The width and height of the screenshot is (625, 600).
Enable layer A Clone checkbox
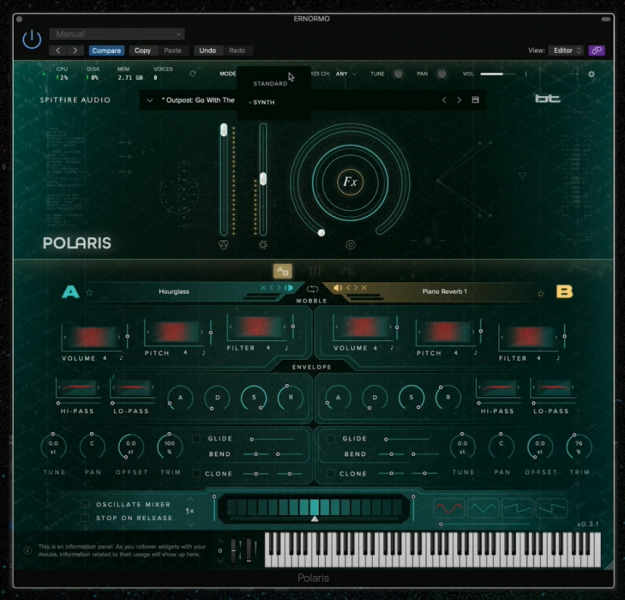coord(196,473)
